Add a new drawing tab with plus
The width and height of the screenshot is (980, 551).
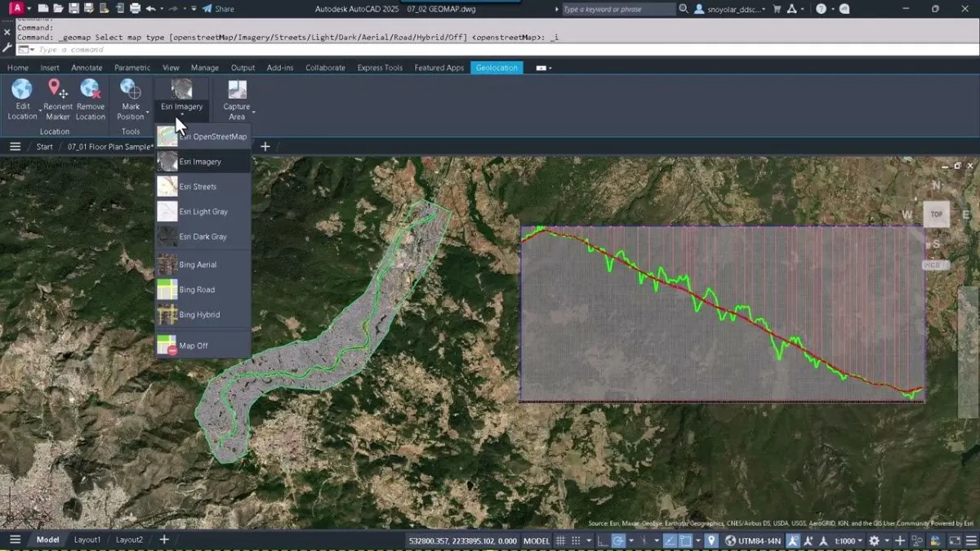pyautogui.click(x=265, y=147)
